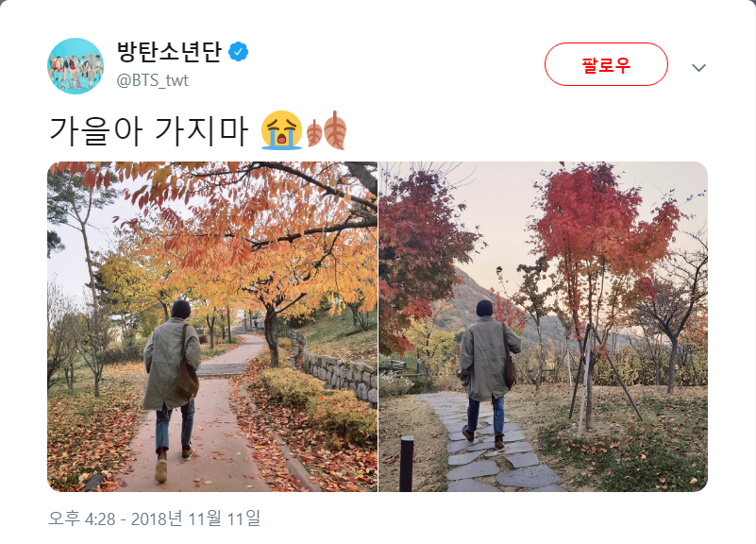The image size is (756, 544).
Task: Open the tweet options chevron menu
Action: pyautogui.click(x=698, y=67)
